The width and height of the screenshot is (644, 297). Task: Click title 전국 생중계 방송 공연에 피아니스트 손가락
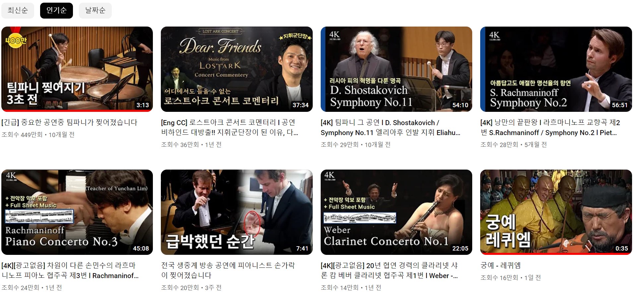pos(228,270)
